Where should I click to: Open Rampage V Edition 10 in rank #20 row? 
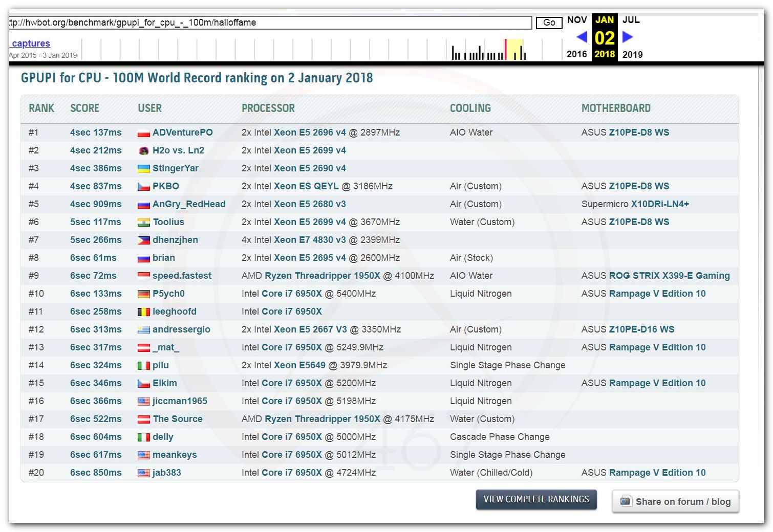[657, 473]
